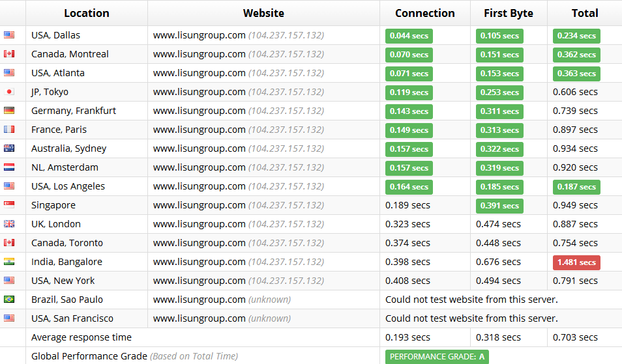Click the 0.897 secs Paris total value
Image resolution: width=622 pixels, height=364 pixels.
[x=575, y=130]
